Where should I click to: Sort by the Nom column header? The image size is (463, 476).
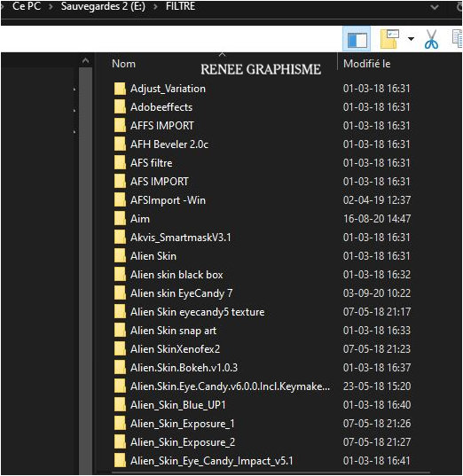123,64
